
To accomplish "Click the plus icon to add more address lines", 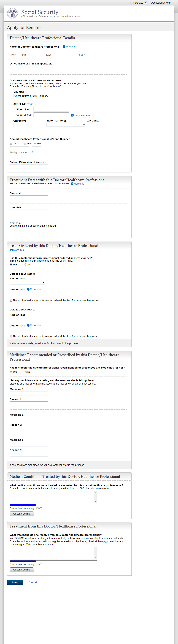I will (72, 115).
